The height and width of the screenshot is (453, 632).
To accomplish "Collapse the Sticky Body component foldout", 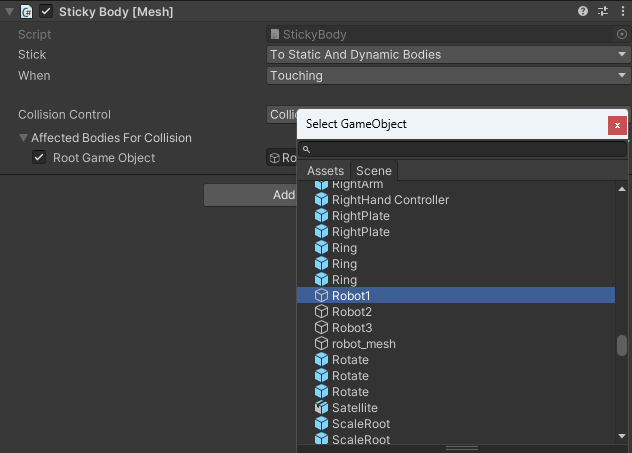I will point(9,12).
